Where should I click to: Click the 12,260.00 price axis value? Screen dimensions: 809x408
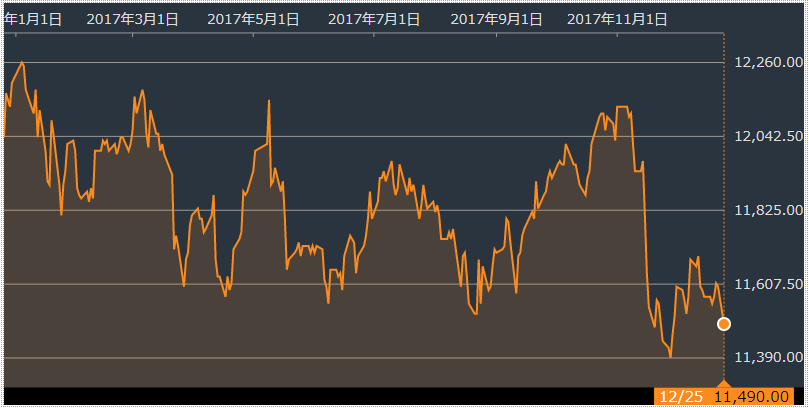769,62
